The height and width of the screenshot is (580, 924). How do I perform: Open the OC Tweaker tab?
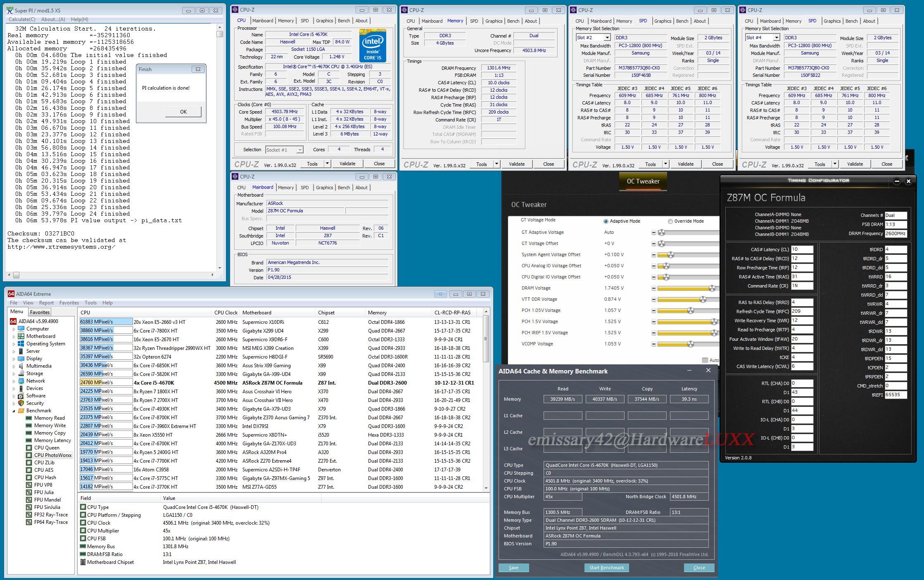[643, 181]
